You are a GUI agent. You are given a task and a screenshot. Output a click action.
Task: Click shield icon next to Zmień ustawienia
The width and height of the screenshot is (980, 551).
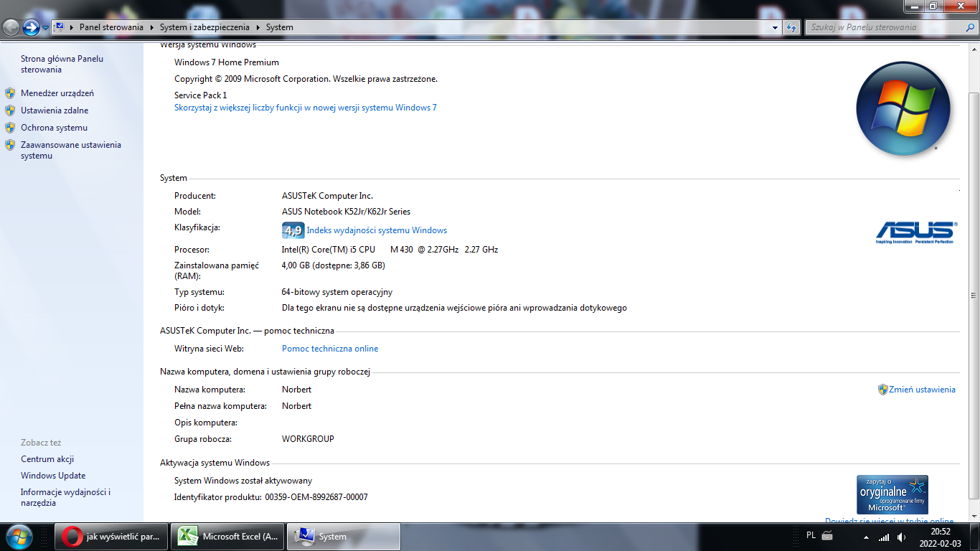coord(883,390)
